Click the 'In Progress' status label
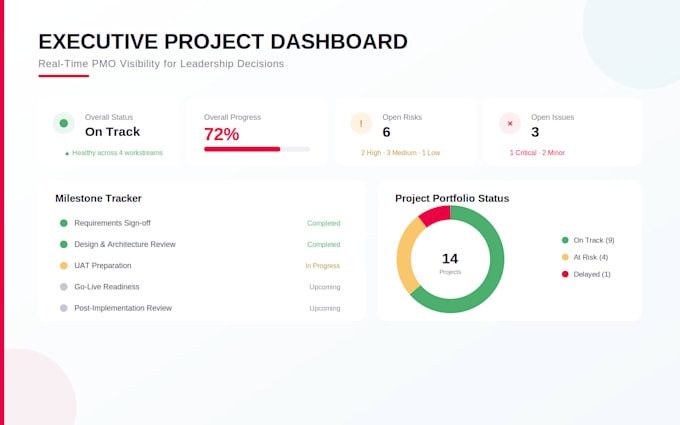This screenshot has height=425, width=680. point(323,266)
